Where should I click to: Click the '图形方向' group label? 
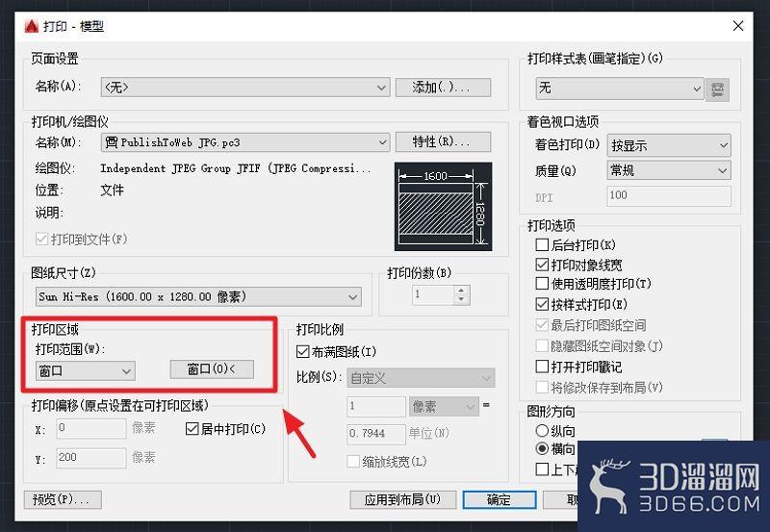(551, 412)
